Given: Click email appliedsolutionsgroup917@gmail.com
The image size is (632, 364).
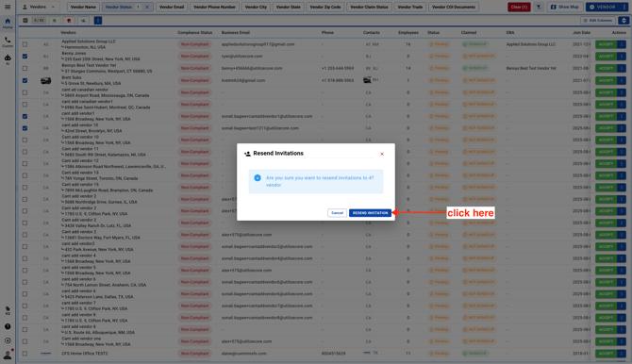Looking at the screenshot, I should pos(258,44).
